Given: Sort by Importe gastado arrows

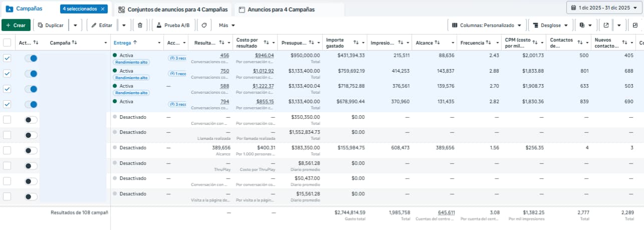Looking at the screenshot, I should [x=356, y=43].
